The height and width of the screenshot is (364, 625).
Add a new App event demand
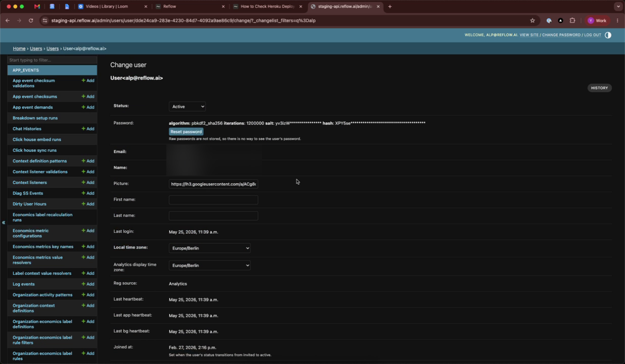click(88, 107)
